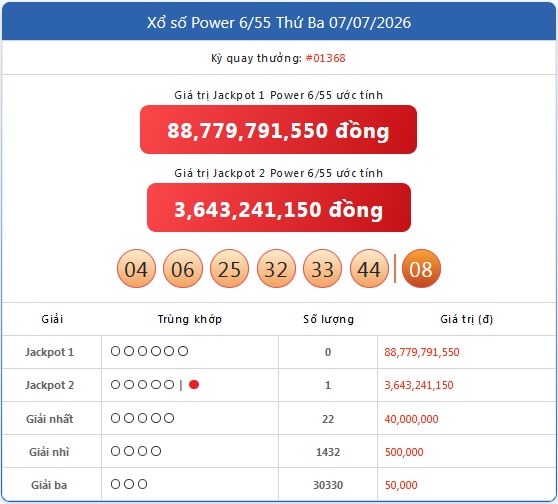Viewport: 558px width, 504px height.
Task: Click the six match circles in Jackpot 1 row
Action: coord(149,351)
